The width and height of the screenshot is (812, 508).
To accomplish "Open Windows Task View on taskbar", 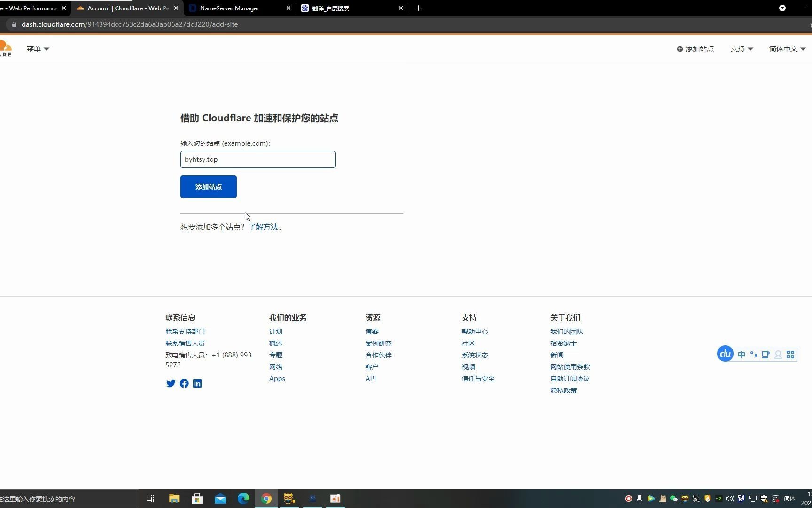I will [150, 499].
